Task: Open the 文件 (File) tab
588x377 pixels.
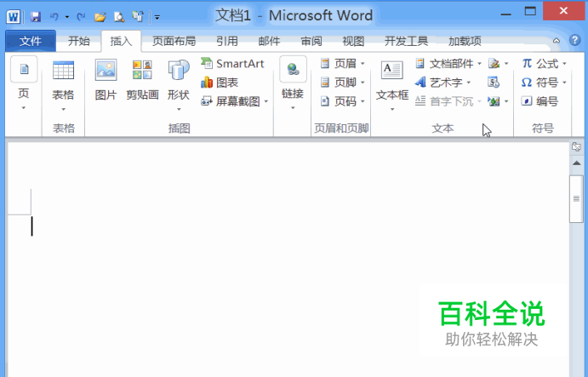Action: pos(31,41)
